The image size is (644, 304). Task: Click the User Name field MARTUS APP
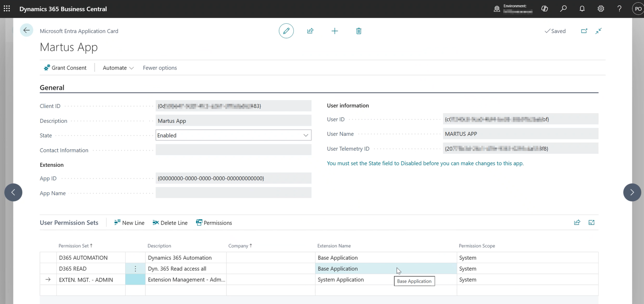[x=521, y=134]
